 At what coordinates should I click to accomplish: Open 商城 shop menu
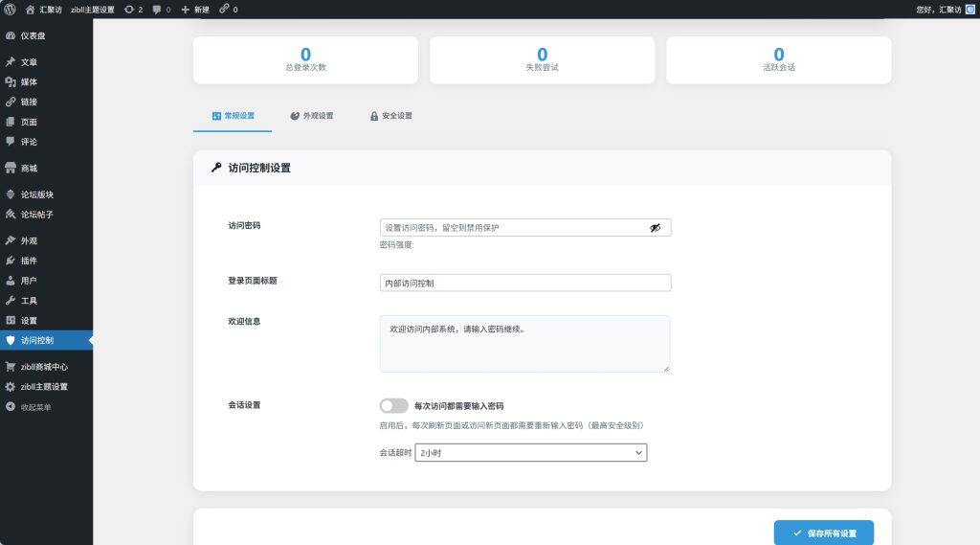[46, 169]
